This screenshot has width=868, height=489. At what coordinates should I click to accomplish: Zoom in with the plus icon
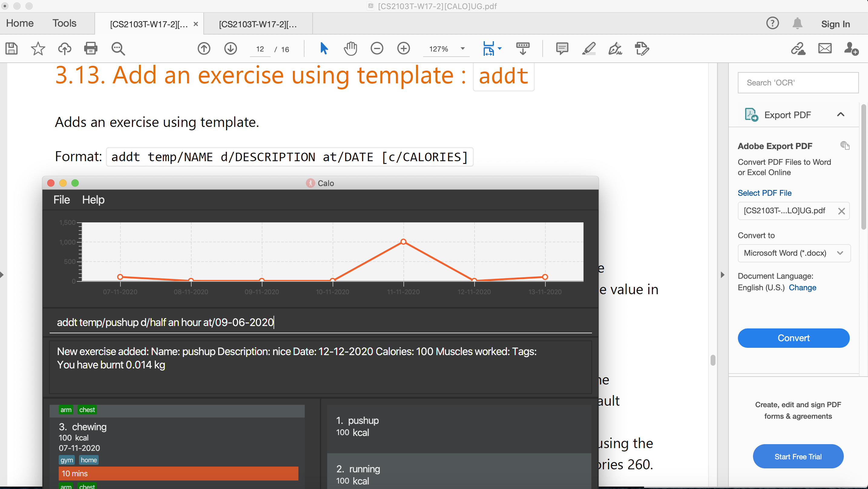click(x=403, y=49)
